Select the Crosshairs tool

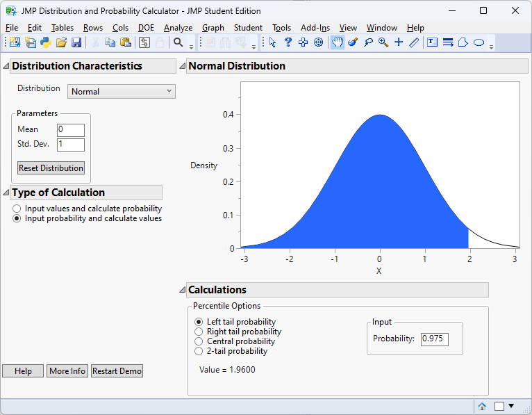pos(399,42)
